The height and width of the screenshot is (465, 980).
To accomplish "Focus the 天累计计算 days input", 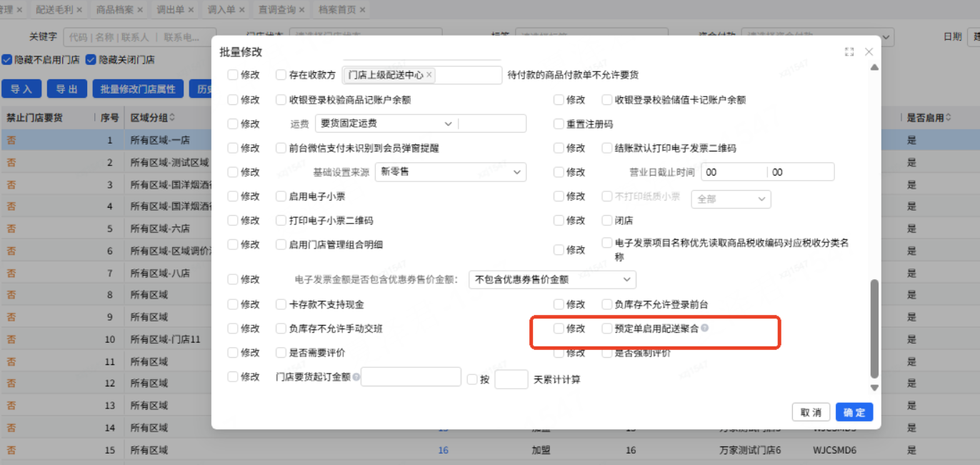I will 511,379.
